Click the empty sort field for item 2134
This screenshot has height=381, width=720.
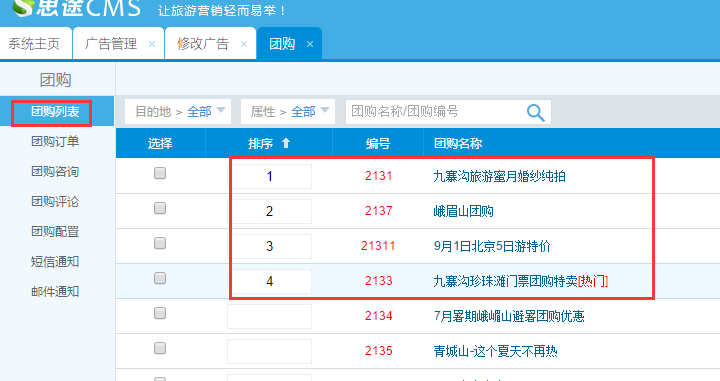[x=270, y=316]
